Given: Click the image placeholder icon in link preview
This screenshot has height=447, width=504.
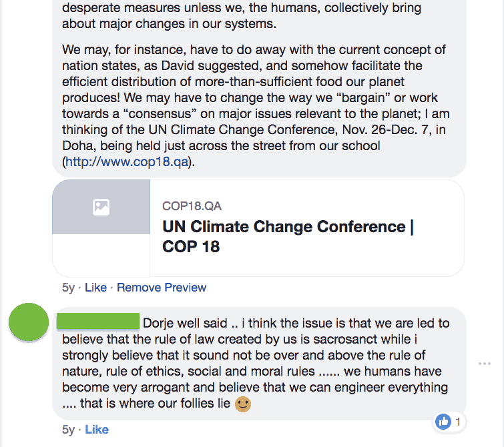Looking at the screenshot, I should (x=101, y=207).
